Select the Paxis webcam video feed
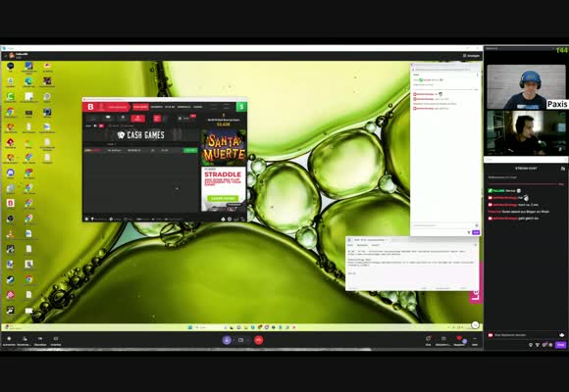The width and height of the screenshot is (569, 392). point(526,87)
